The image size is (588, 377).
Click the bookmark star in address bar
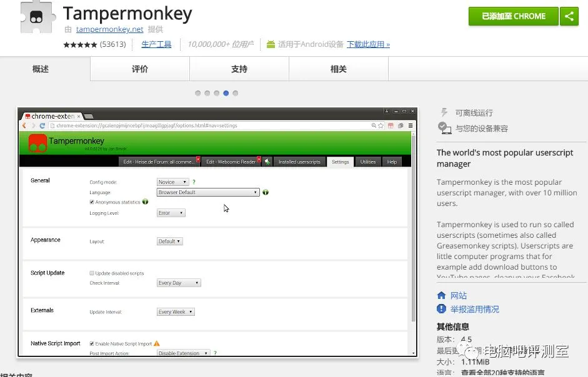coord(381,125)
